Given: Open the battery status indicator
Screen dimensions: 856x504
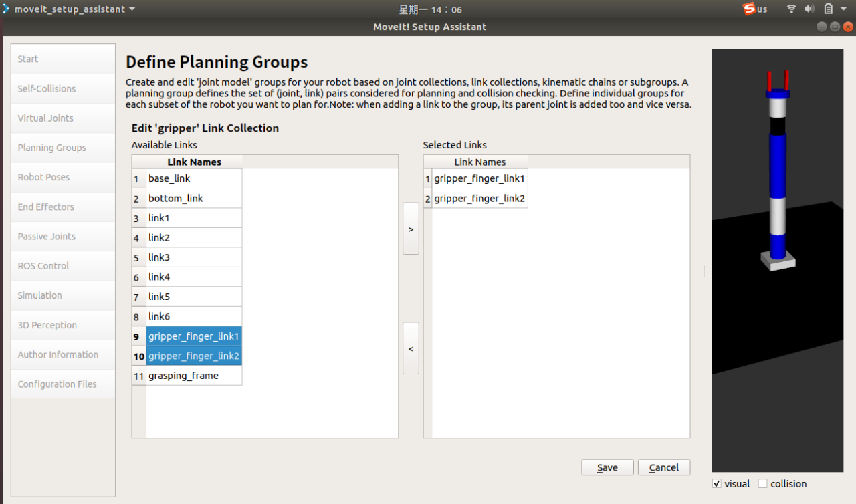Looking at the screenshot, I should [x=828, y=9].
